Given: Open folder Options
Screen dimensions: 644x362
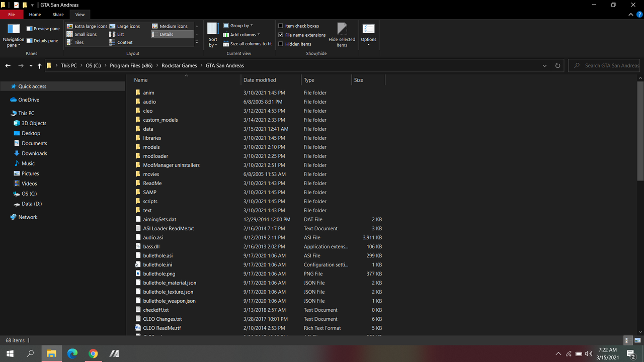Looking at the screenshot, I should pyautogui.click(x=368, y=35).
